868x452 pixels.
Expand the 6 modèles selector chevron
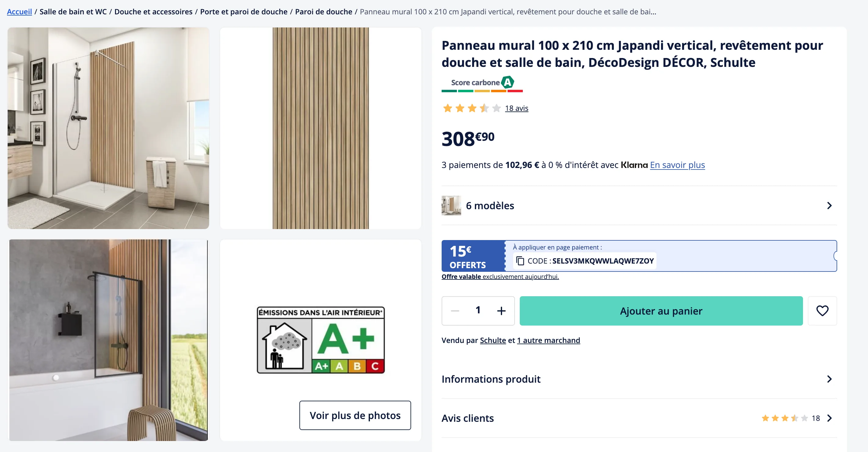[829, 205]
